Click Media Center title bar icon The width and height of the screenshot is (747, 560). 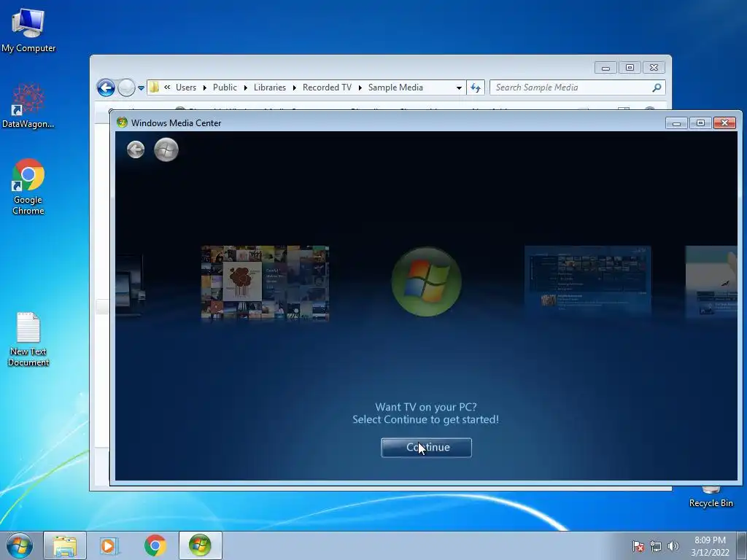pyautogui.click(x=122, y=122)
